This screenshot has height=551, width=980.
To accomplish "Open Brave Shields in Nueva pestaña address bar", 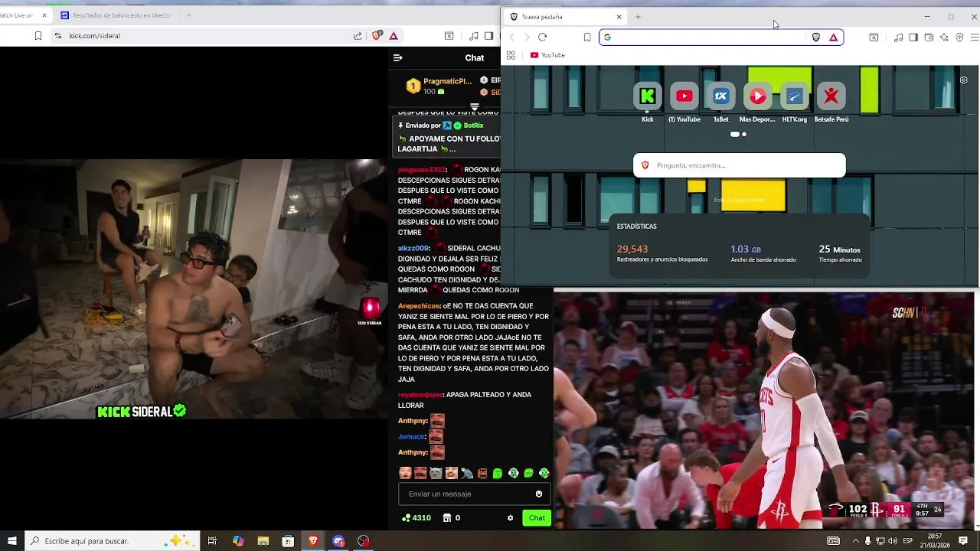I will [x=816, y=37].
